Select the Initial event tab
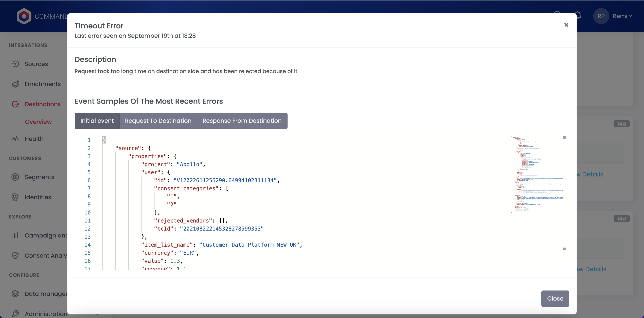Image resolution: width=644 pixels, height=318 pixels. (x=97, y=121)
